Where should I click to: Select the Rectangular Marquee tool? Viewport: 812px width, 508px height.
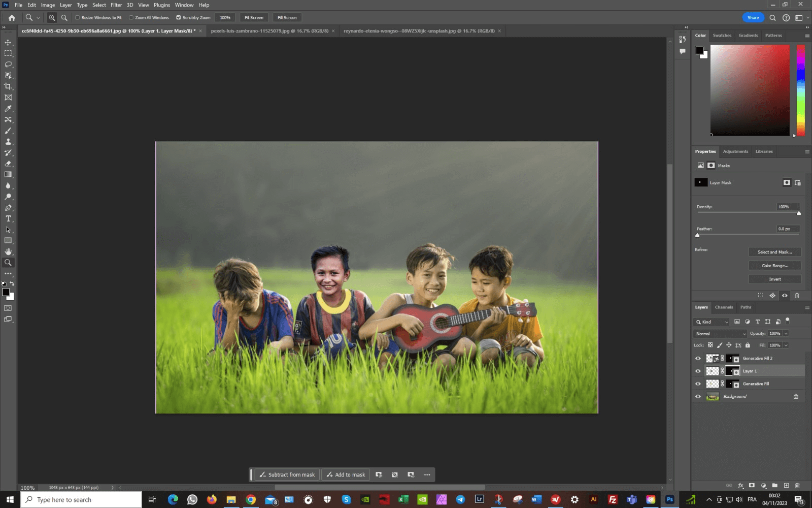click(x=8, y=53)
